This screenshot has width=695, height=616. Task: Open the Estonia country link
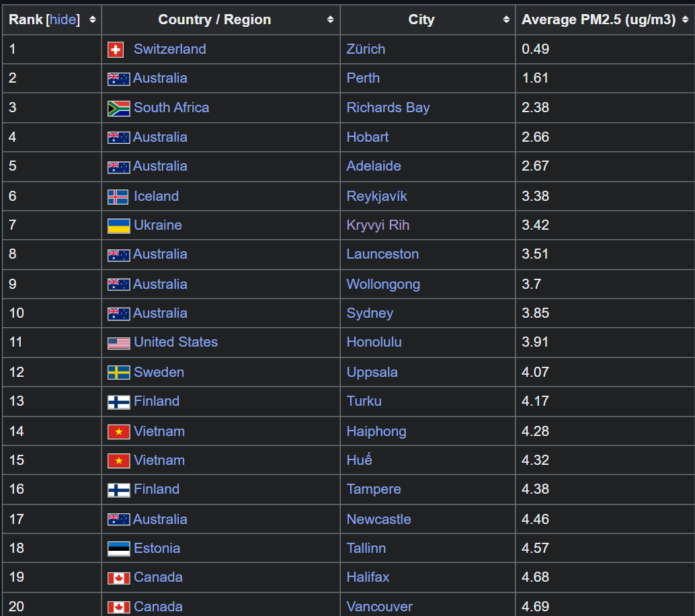click(157, 548)
